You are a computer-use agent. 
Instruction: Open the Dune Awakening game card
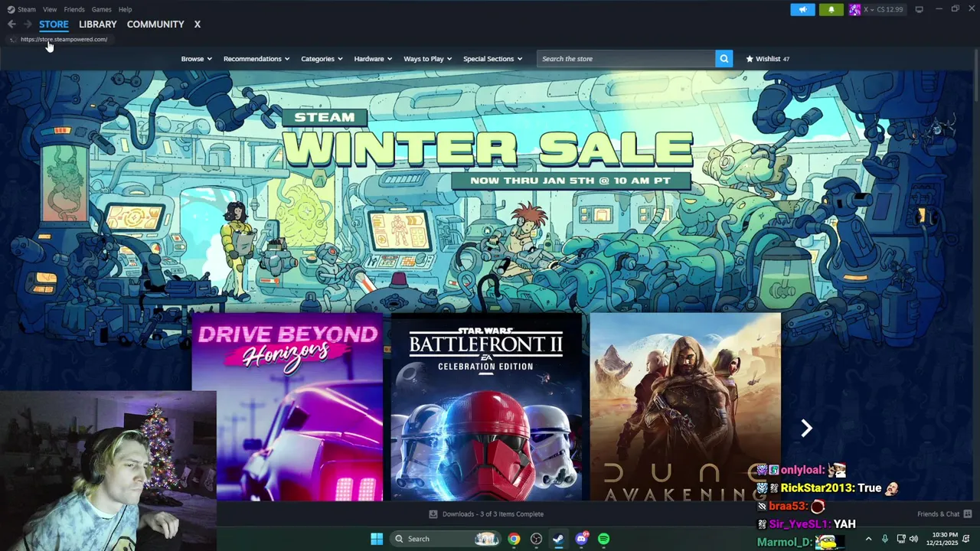click(x=685, y=406)
